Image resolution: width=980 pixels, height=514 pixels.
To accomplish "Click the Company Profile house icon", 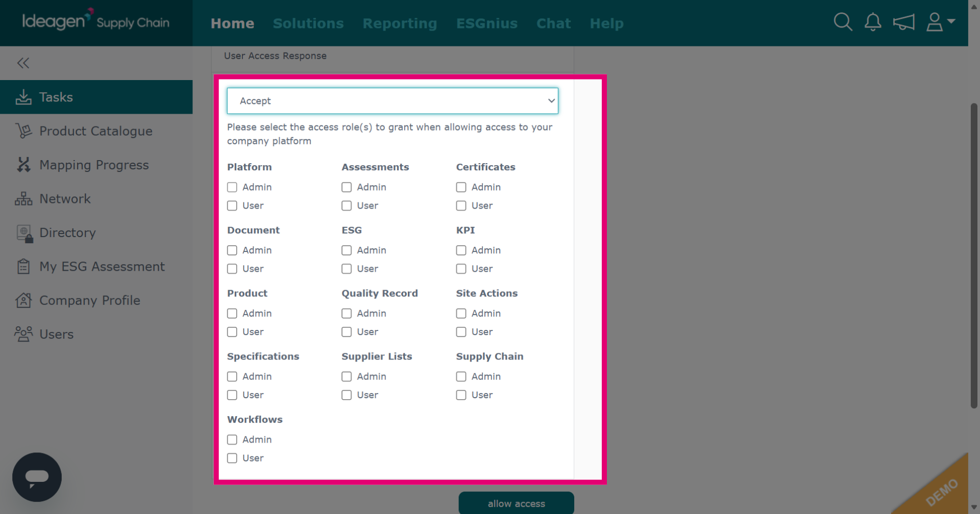I will [23, 300].
